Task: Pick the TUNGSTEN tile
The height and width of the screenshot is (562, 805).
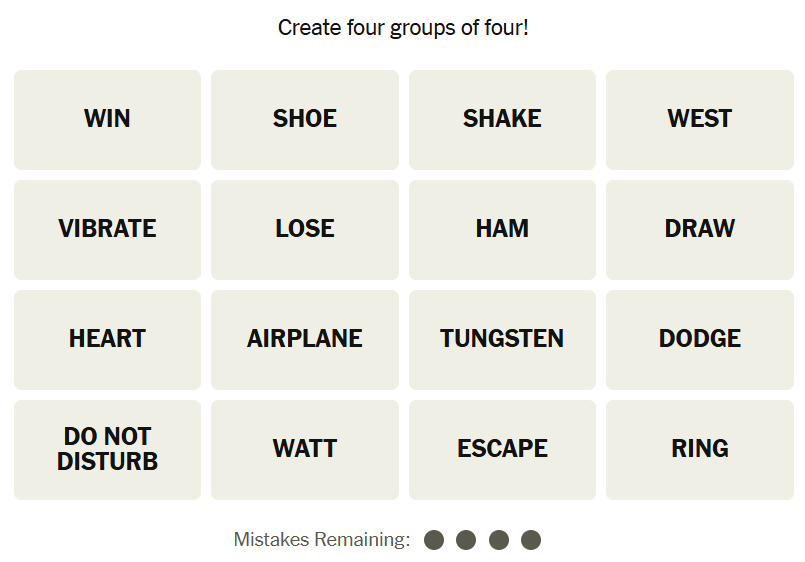Action: 502,339
